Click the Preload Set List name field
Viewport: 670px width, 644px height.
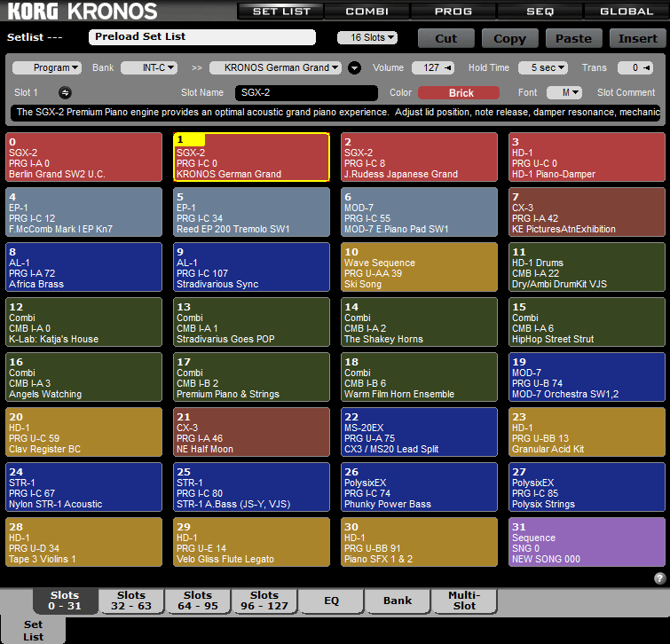(x=202, y=37)
